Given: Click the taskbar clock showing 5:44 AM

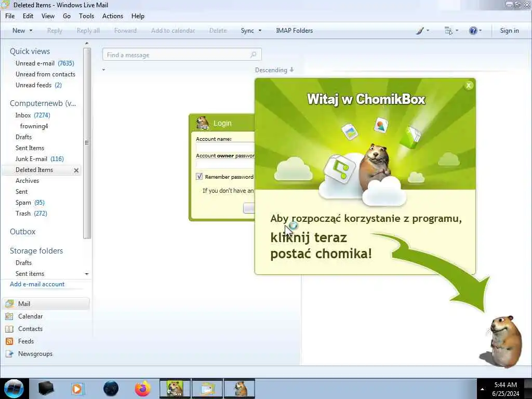Looking at the screenshot, I should click(506, 389).
